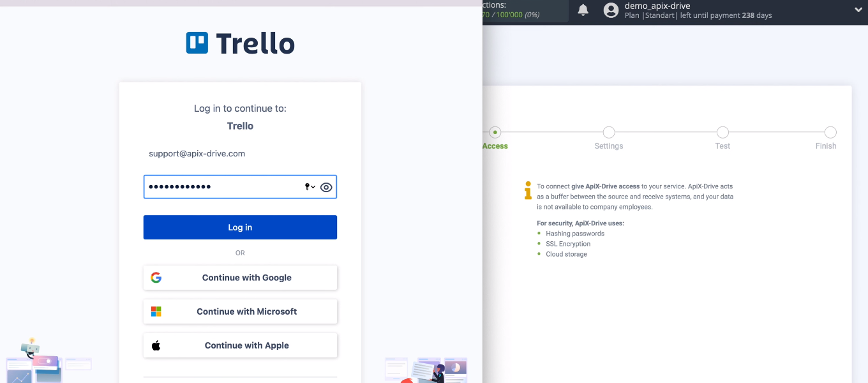This screenshot has height=383, width=868.
Task: Click the Cloud storage list item
Action: (566, 254)
